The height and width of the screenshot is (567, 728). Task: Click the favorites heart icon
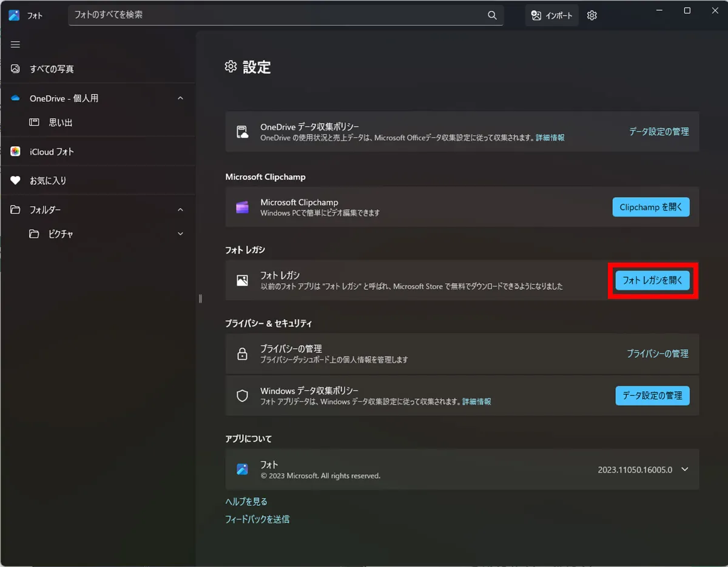tap(15, 180)
